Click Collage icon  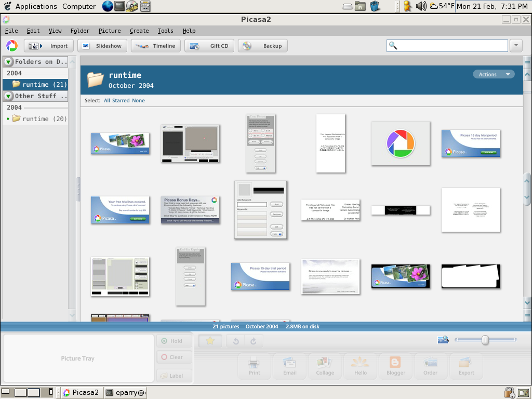pyautogui.click(x=325, y=366)
